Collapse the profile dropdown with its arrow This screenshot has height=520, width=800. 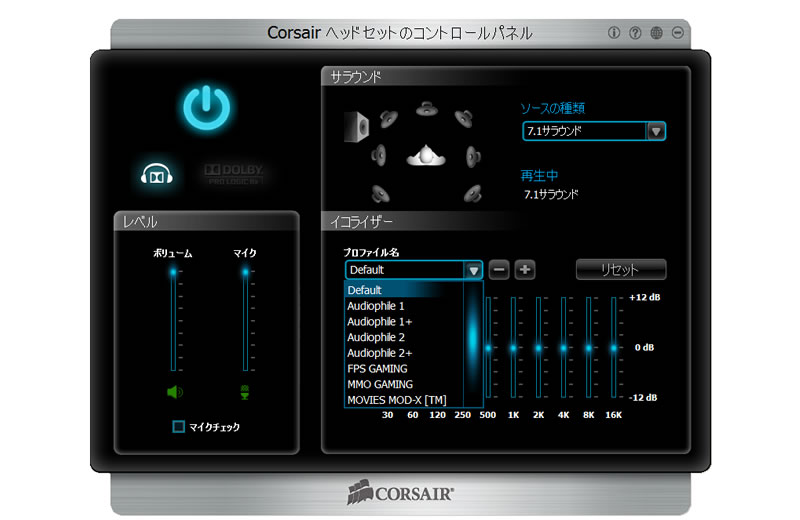[x=473, y=270]
